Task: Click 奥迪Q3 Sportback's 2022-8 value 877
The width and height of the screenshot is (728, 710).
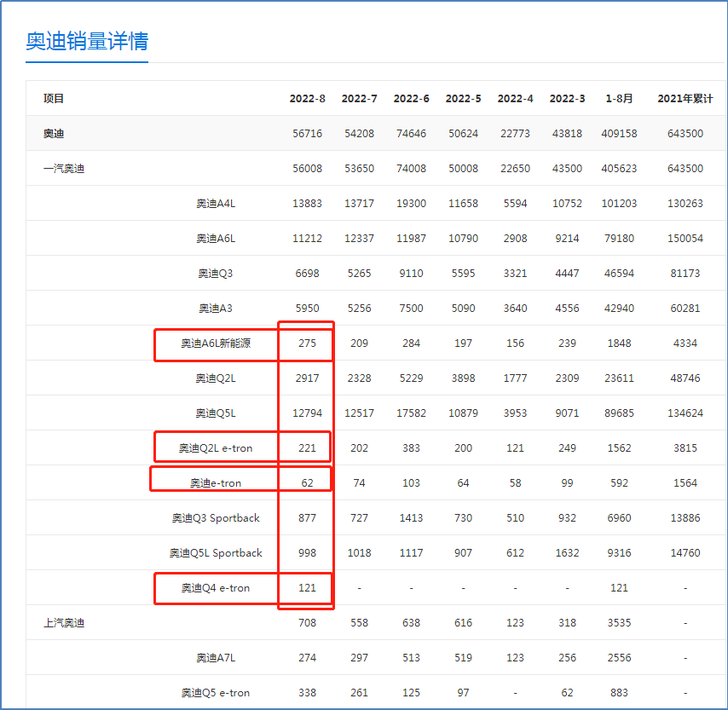Action: pyautogui.click(x=308, y=518)
